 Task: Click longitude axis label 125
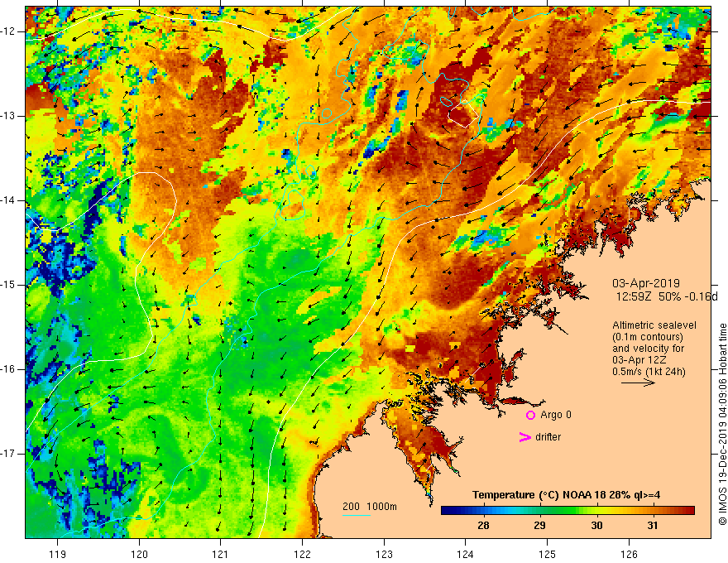548,554
